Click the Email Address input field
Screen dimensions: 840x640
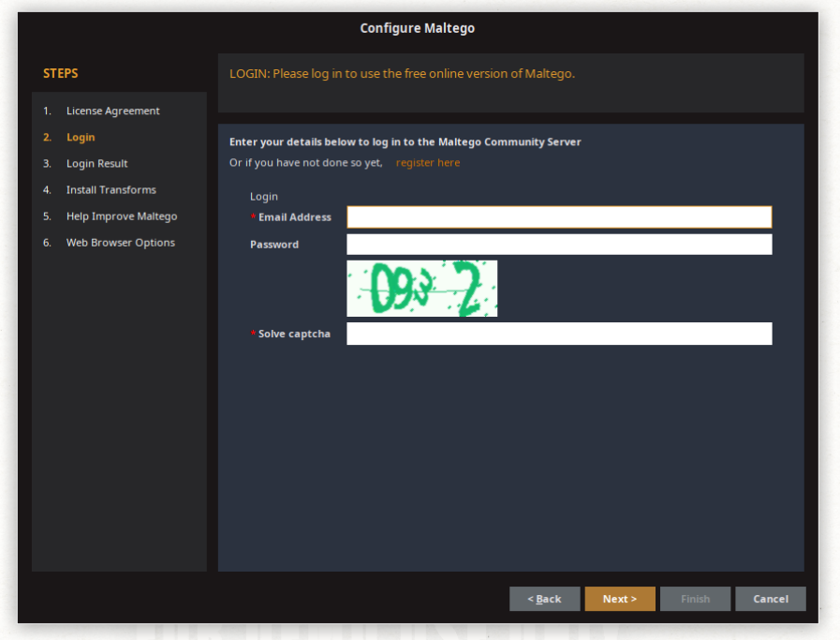(559, 217)
